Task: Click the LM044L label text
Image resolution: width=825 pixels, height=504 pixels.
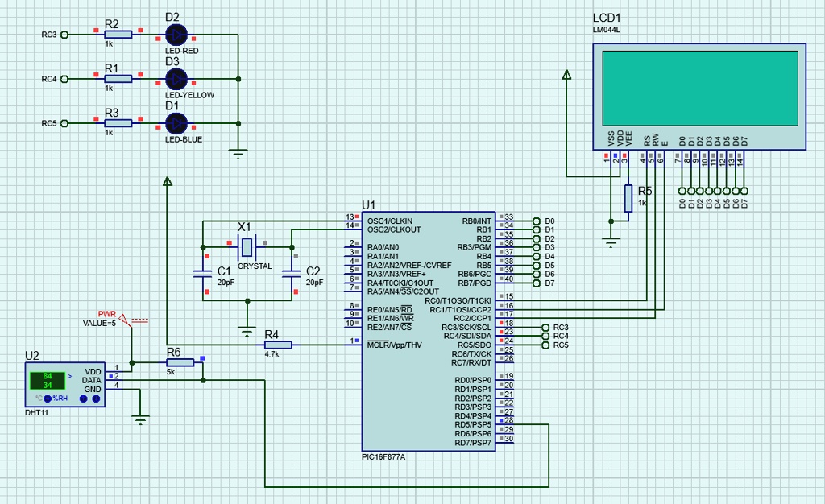Action: (x=606, y=30)
